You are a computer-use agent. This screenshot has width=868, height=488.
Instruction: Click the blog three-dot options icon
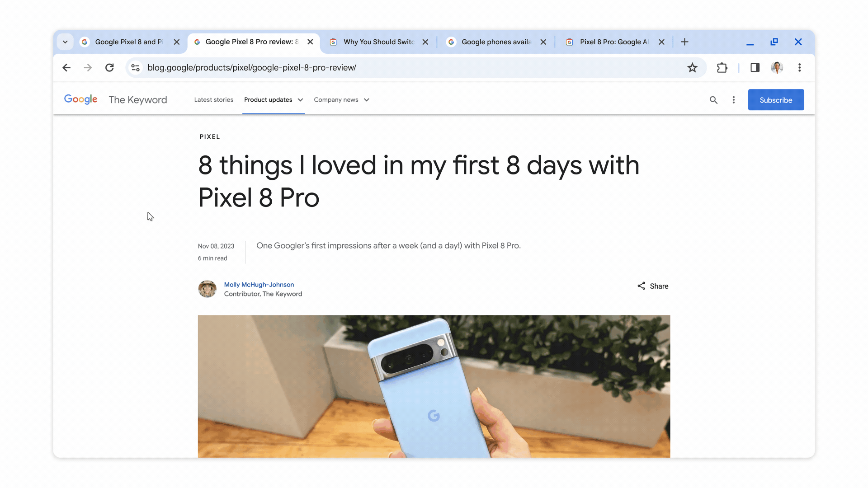[734, 99]
